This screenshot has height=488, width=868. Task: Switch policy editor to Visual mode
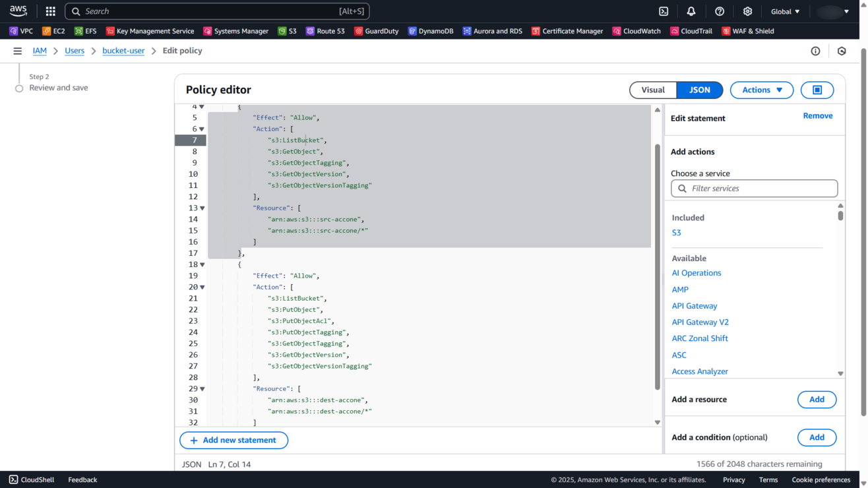click(x=653, y=90)
